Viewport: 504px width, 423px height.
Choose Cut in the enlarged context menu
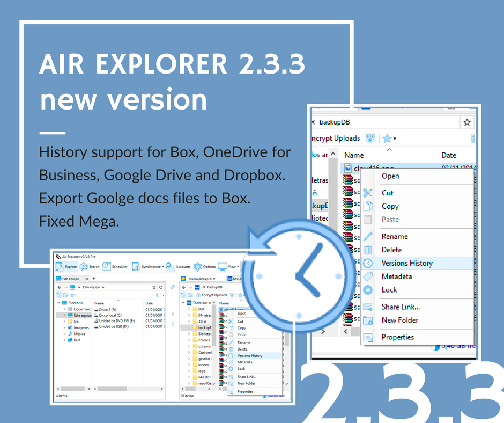click(417, 193)
